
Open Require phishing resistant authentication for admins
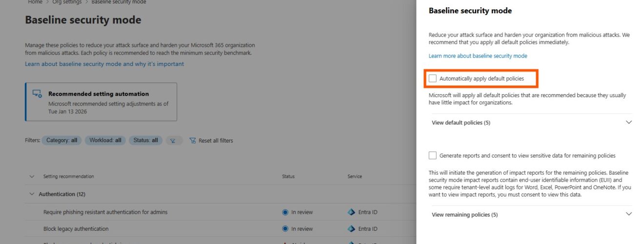[105, 212]
